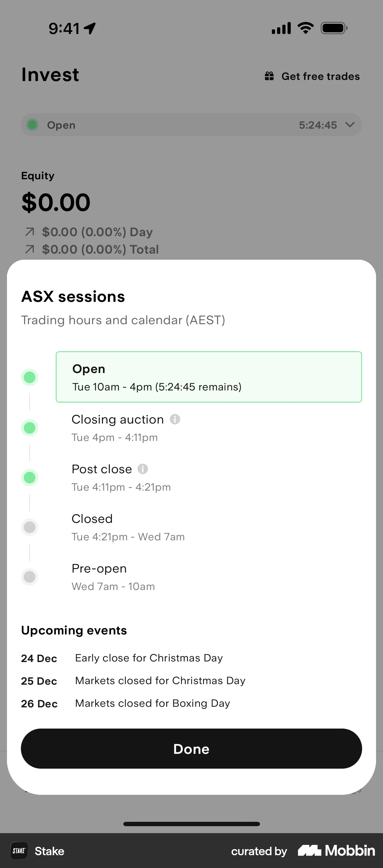Open the Closing auction info tooltip
The width and height of the screenshot is (383, 868).
tap(175, 419)
